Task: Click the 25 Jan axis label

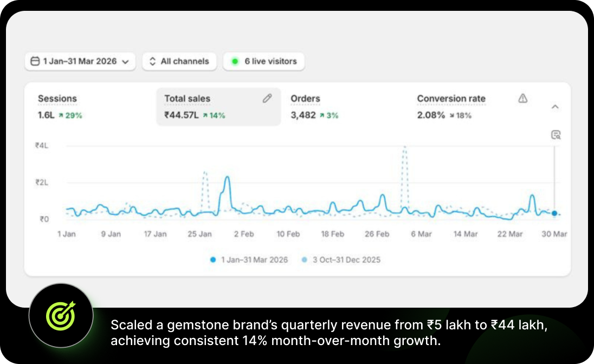Action: click(x=199, y=234)
